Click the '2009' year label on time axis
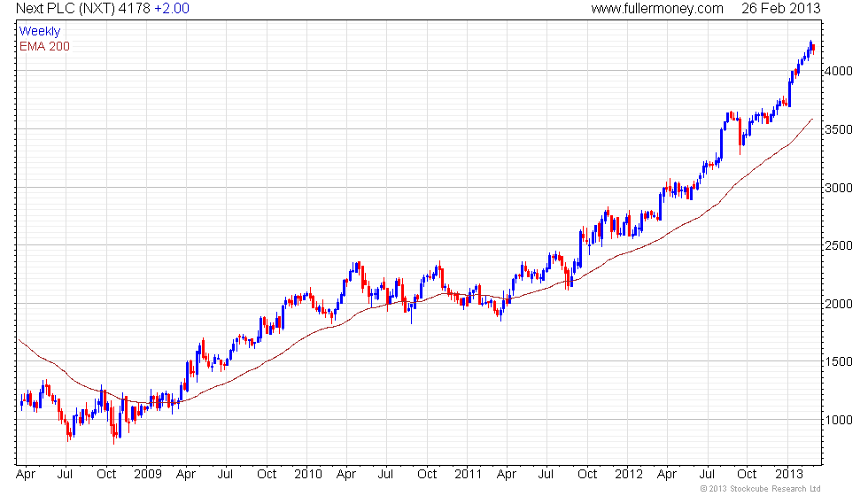 point(148,475)
